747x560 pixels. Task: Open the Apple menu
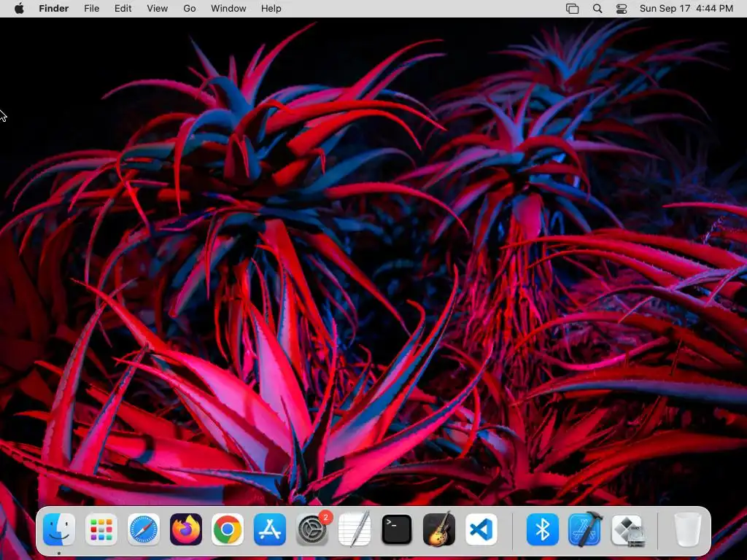19,9
